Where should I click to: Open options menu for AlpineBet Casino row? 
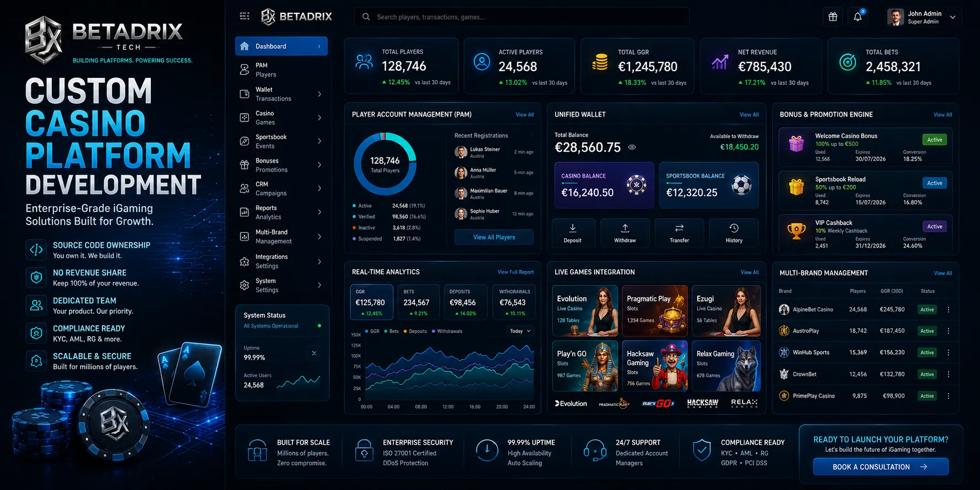point(949,309)
